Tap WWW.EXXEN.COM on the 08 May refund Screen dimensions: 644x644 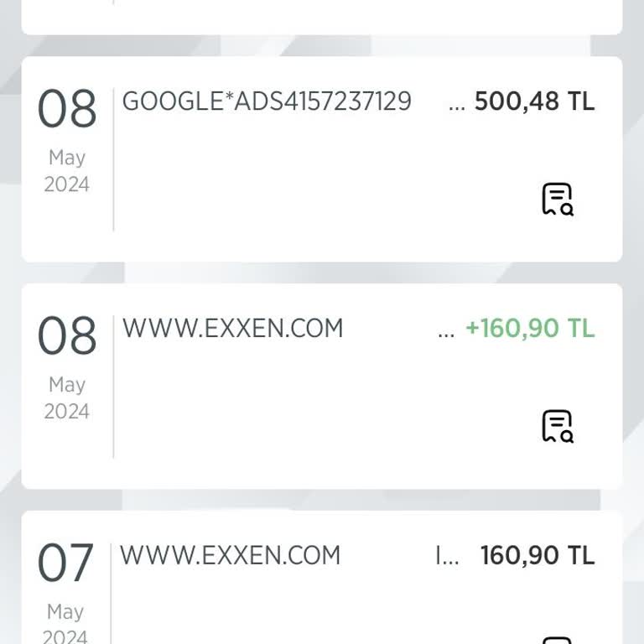232,328
